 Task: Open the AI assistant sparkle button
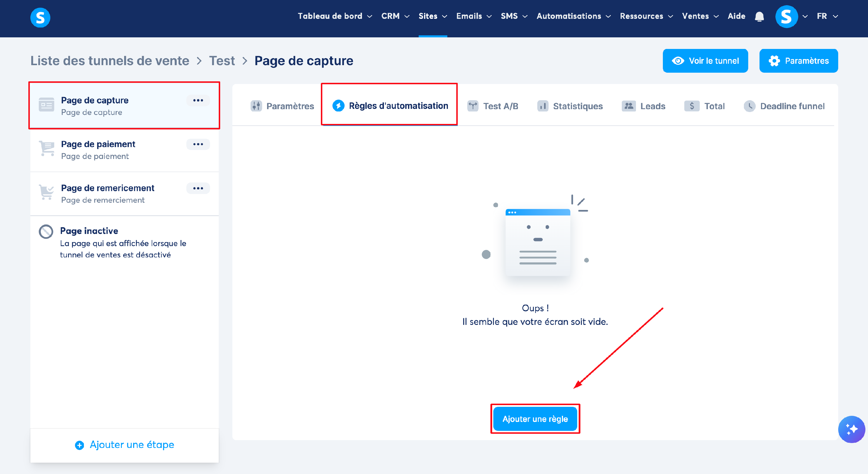click(851, 429)
